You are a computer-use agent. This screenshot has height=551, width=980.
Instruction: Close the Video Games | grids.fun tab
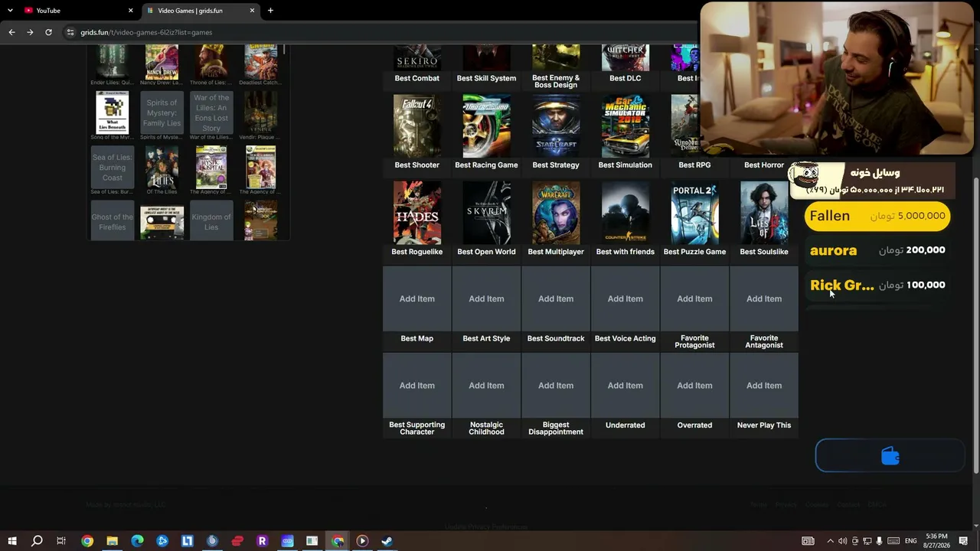[252, 11]
